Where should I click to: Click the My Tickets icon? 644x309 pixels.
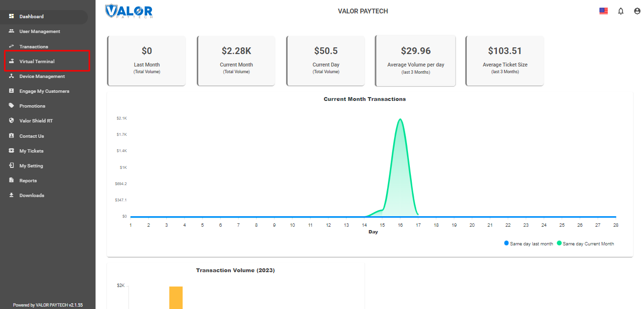[11, 151]
